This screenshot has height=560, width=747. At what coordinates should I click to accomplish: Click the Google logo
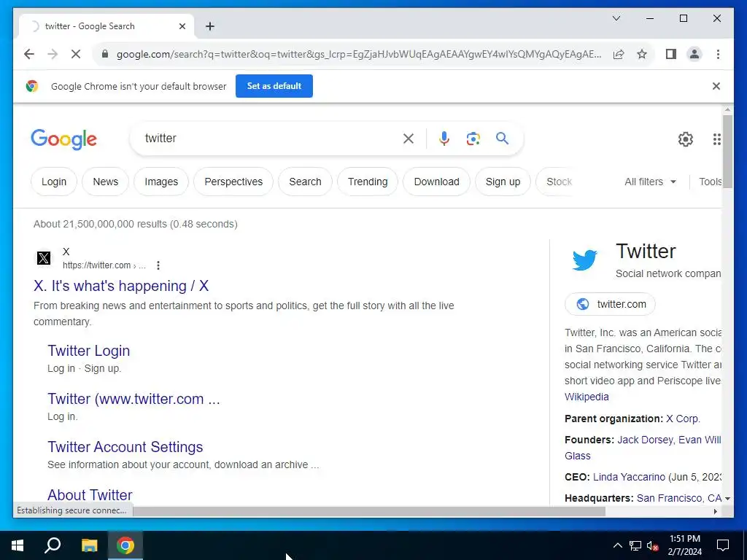click(x=64, y=139)
